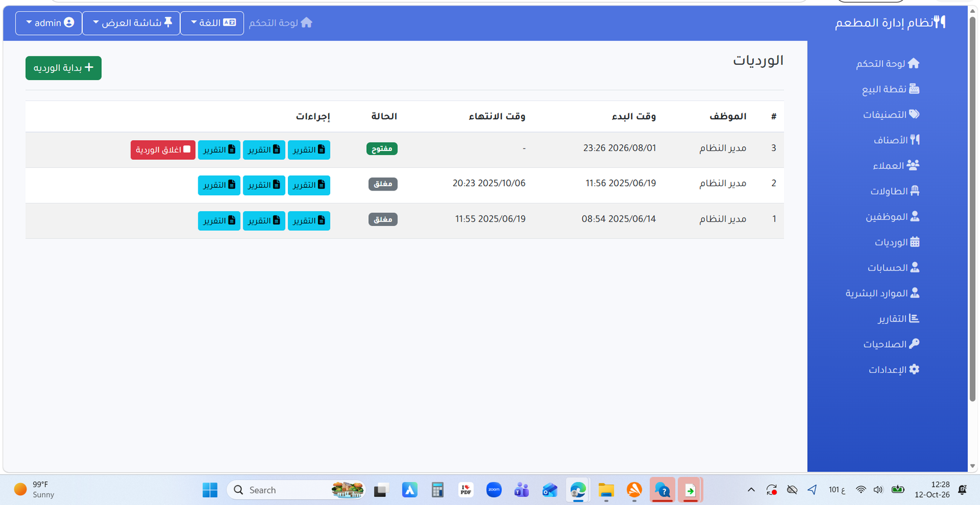Open الأصناف utensils icon in sidebar
Screen dimensions: 980x505
(x=914, y=140)
